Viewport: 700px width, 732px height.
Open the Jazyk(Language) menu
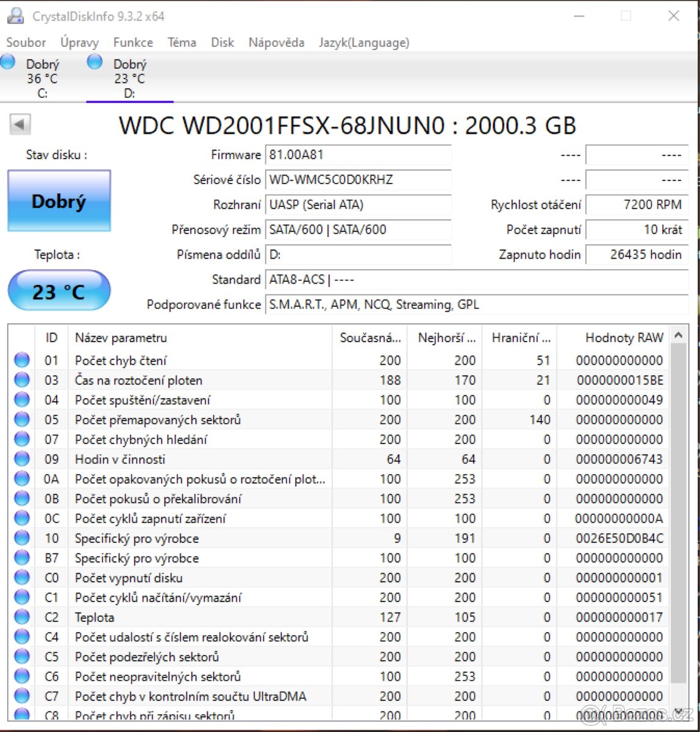point(364,42)
